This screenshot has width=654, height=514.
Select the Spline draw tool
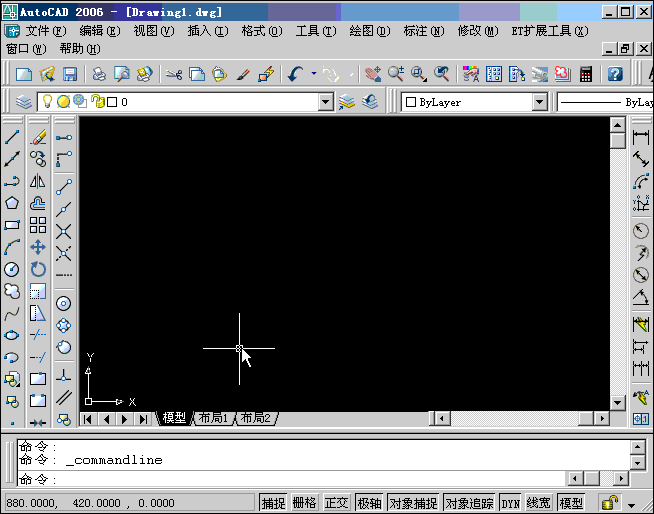[12, 313]
